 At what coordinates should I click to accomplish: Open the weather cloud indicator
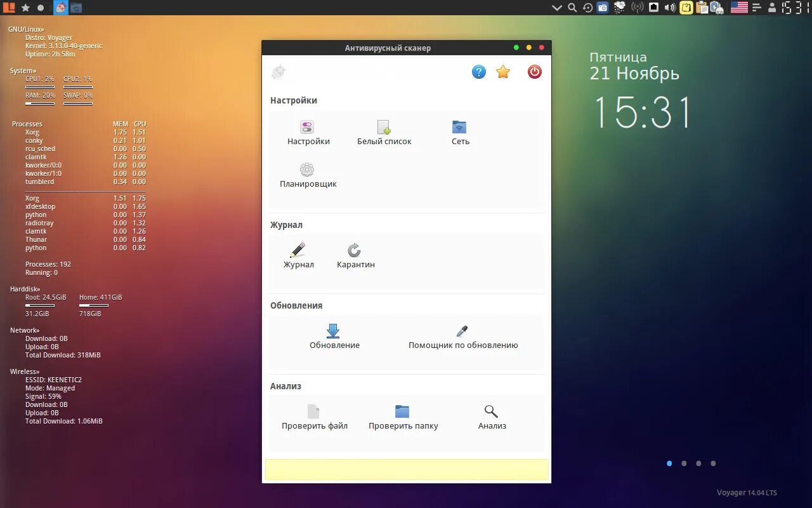pos(620,8)
